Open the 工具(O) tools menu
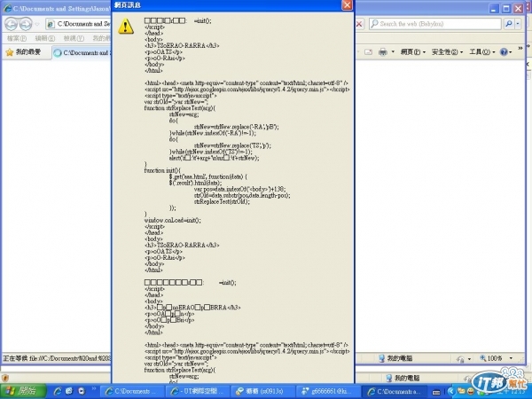The width and height of the screenshot is (532, 399). (x=481, y=52)
